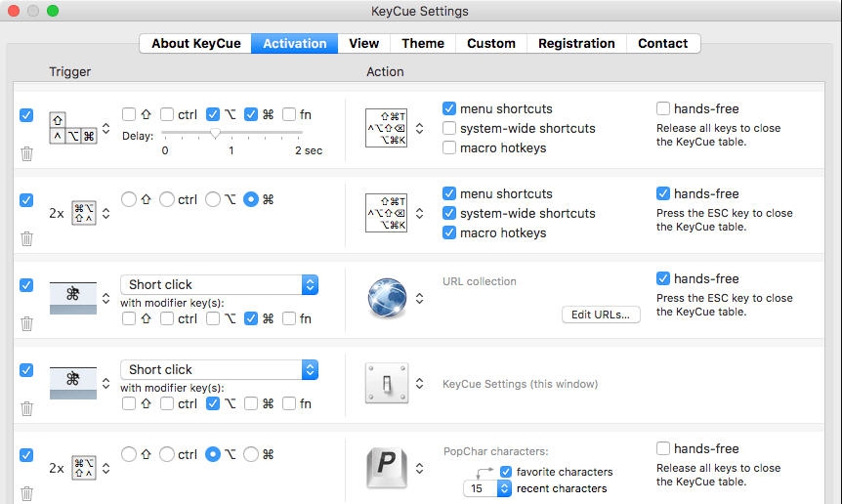The height and width of the screenshot is (504, 842).
Task: Go to the Contact tab
Action: click(x=662, y=44)
